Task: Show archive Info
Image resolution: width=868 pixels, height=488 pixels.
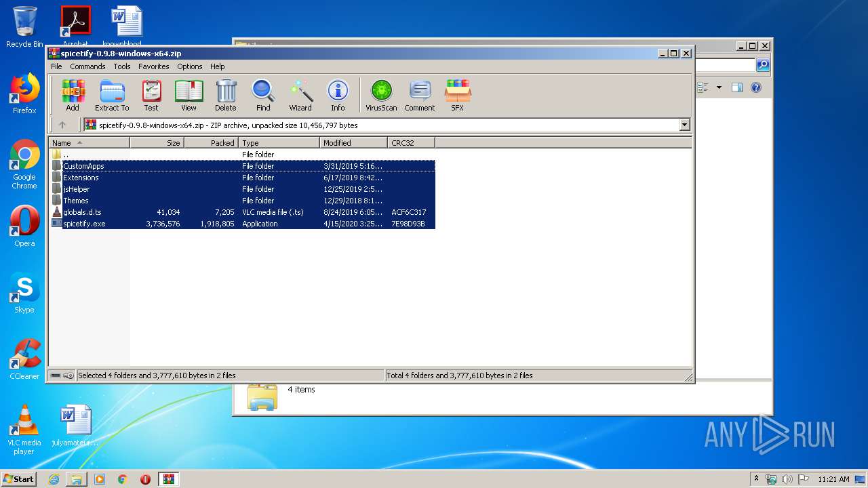Action: click(x=338, y=96)
